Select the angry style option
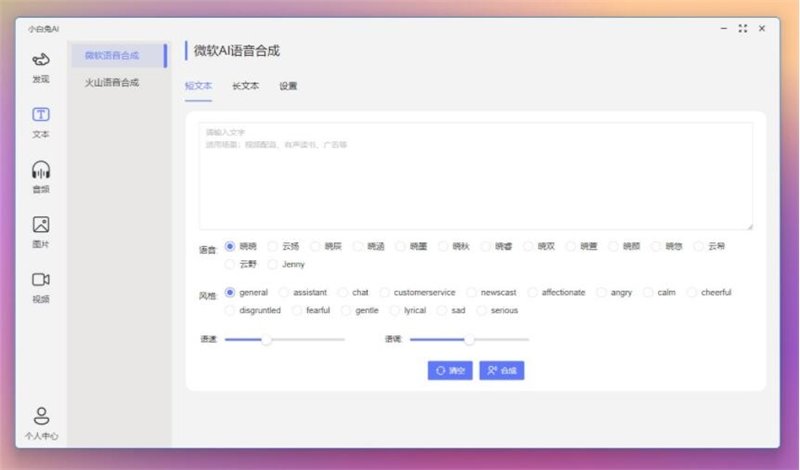This screenshot has width=800, height=470. [x=602, y=292]
